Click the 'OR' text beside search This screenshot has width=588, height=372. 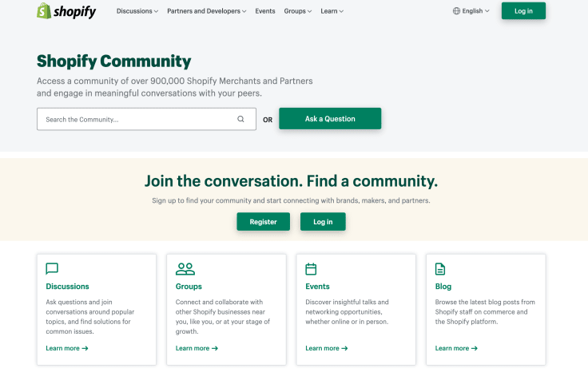[x=268, y=120]
